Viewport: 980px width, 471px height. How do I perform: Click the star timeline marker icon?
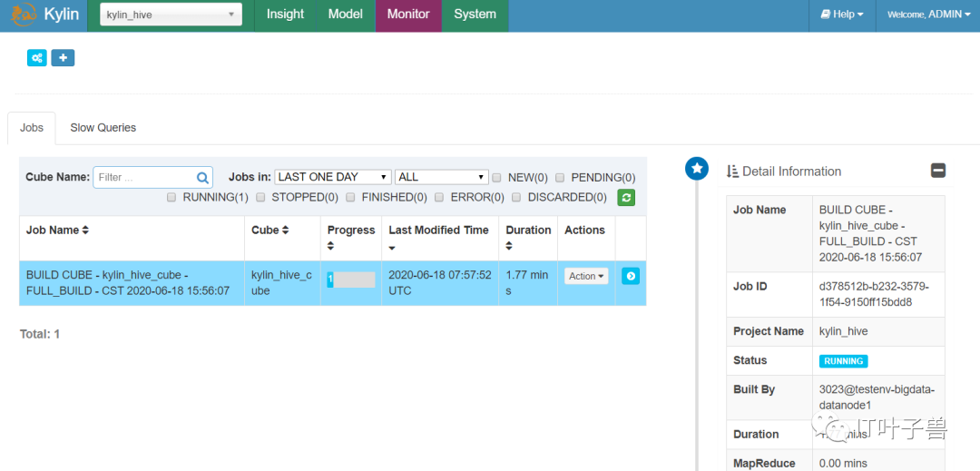(x=697, y=168)
